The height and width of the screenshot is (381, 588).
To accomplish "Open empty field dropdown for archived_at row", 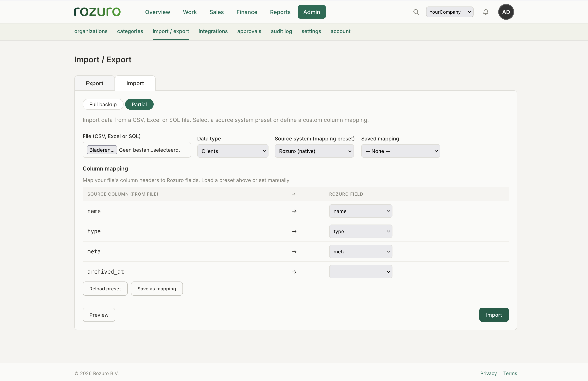I will pos(361,272).
